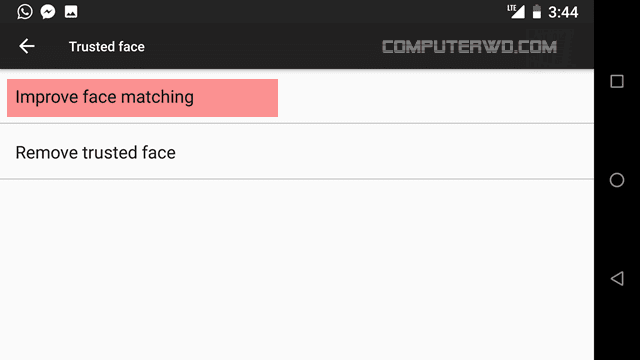Select Remove trusted face
Viewport: 640px width, 360px height.
297,152
